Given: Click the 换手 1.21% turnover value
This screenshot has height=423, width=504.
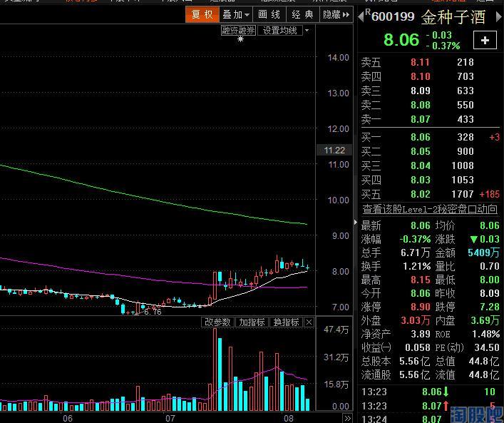Looking at the screenshot, I should 416,266.
